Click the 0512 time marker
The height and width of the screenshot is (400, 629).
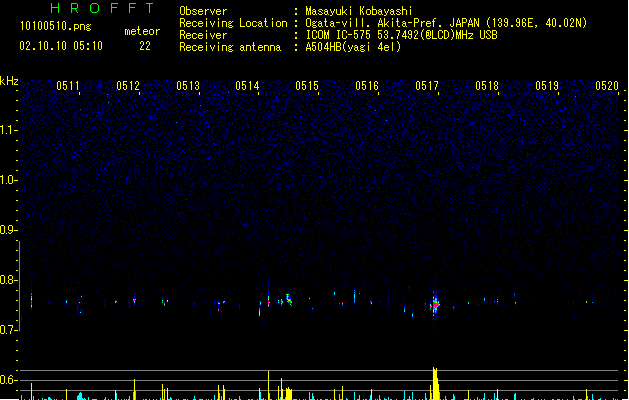click(x=128, y=86)
